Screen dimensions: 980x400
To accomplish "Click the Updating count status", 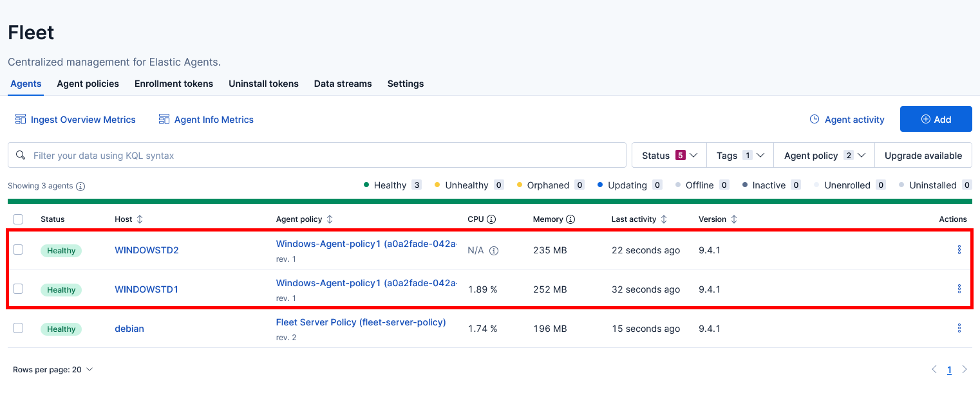I will (x=630, y=185).
